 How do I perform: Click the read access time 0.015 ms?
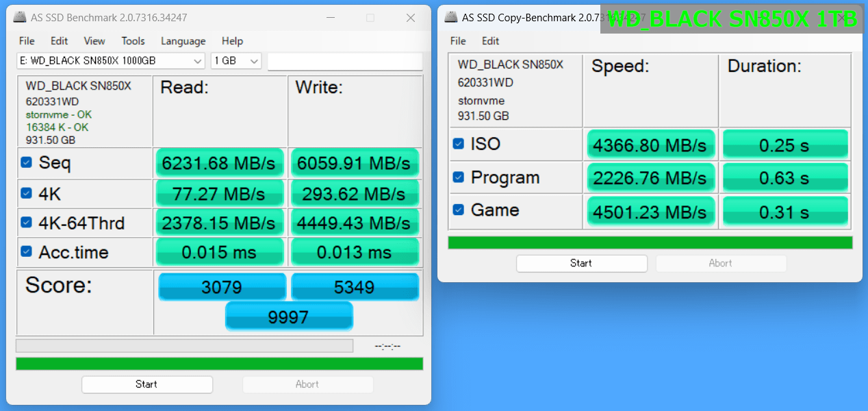coord(220,252)
